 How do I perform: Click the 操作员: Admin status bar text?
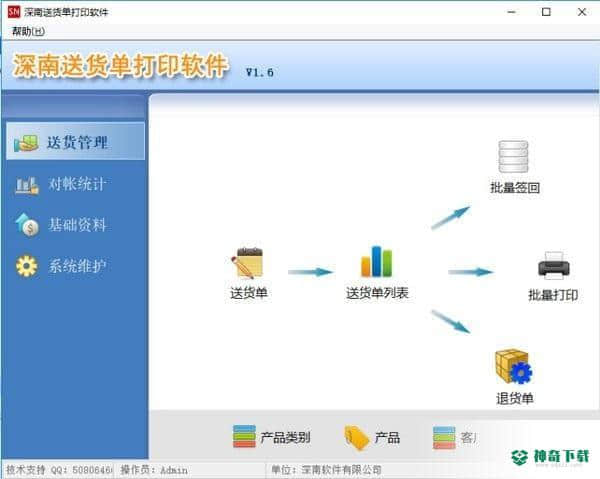click(x=154, y=470)
